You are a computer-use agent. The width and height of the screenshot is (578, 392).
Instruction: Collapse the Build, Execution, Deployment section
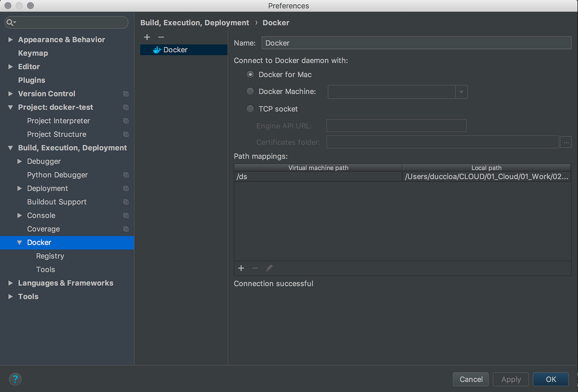[x=10, y=148]
